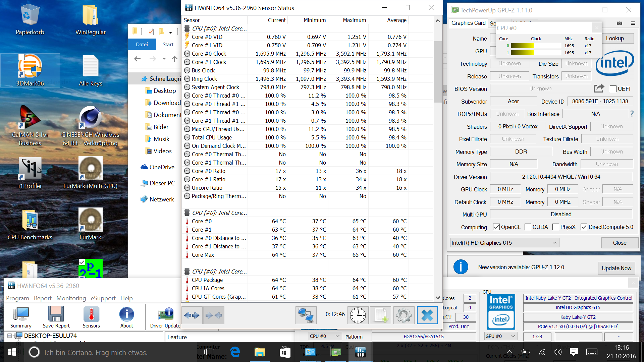Click the Lookup button
Screen dimensions: 644x362
615,38
